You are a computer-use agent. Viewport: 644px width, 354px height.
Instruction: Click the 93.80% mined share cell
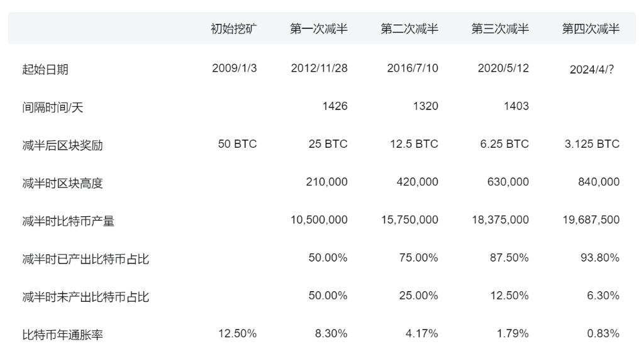603,258
